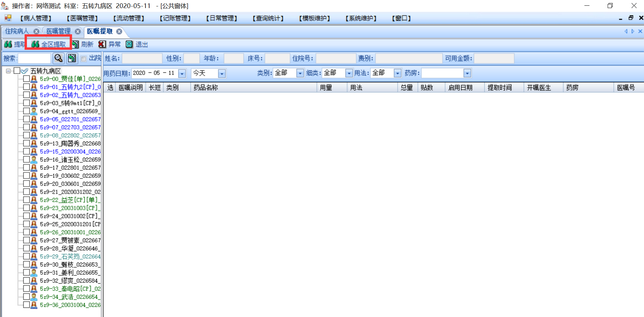
Task: Click the 全区提取 toolbar button
Action: [48, 44]
